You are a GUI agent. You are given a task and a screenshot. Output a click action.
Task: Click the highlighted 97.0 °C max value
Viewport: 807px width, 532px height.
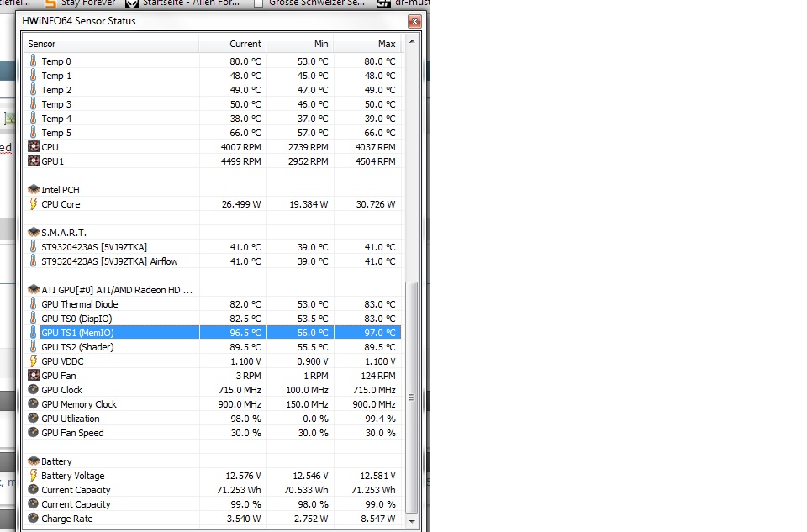(x=380, y=333)
